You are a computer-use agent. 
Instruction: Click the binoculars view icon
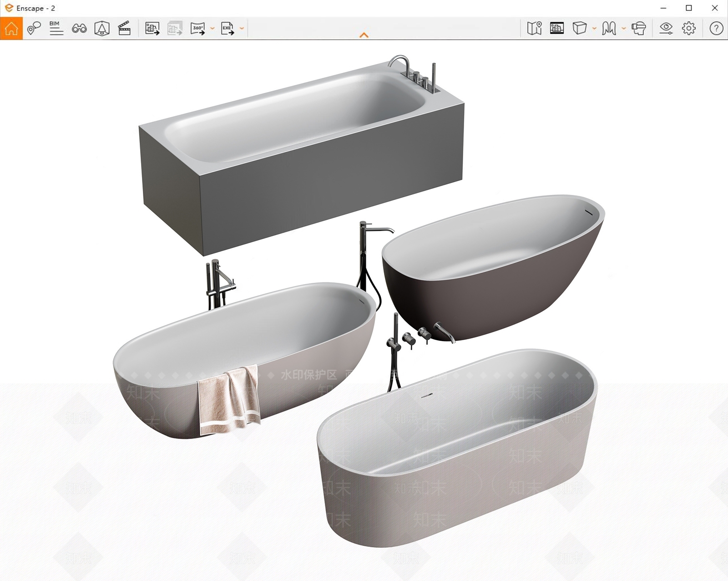[x=79, y=29]
